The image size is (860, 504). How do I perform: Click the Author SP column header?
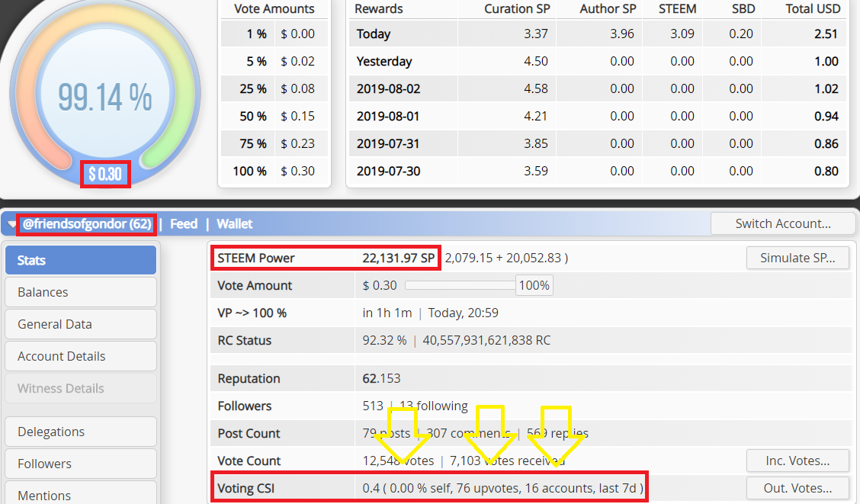[608, 9]
